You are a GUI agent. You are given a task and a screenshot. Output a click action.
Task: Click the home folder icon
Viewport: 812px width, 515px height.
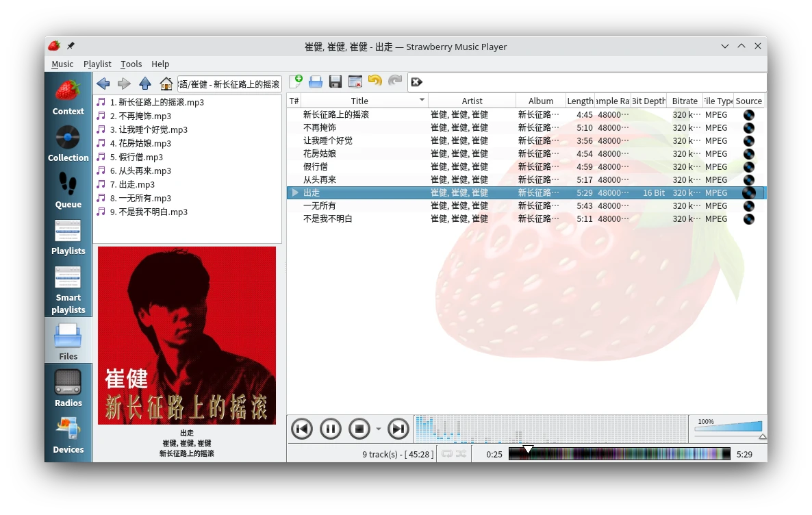166,84
